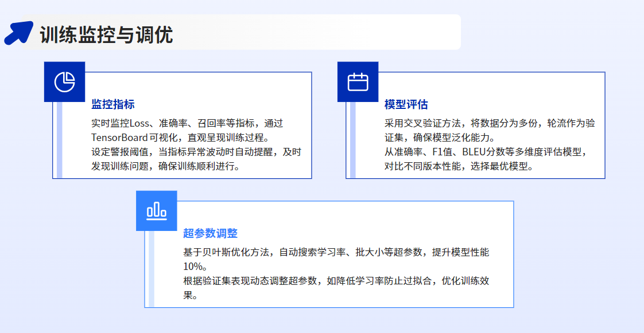Click the calendar icon for 模型评估
This screenshot has height=333, width=644.
pos(358,81)
